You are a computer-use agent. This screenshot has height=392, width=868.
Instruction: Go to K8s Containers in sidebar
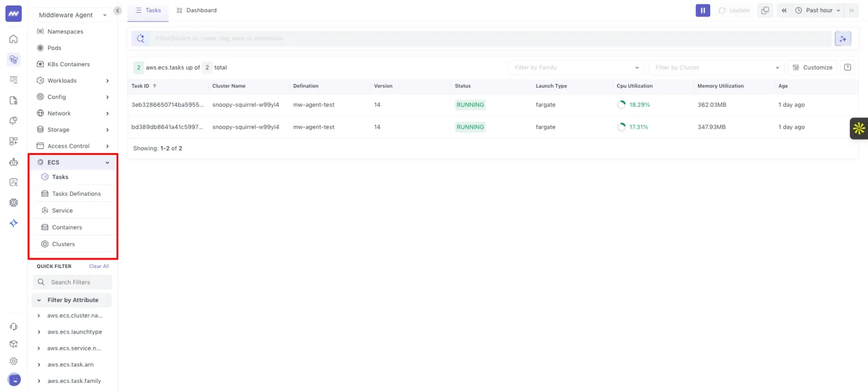69,64
